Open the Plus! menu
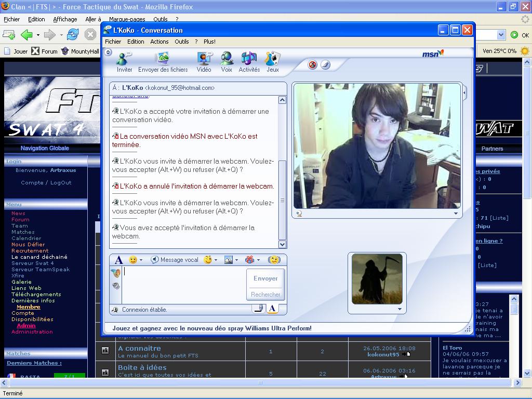 tap(209, 42)
